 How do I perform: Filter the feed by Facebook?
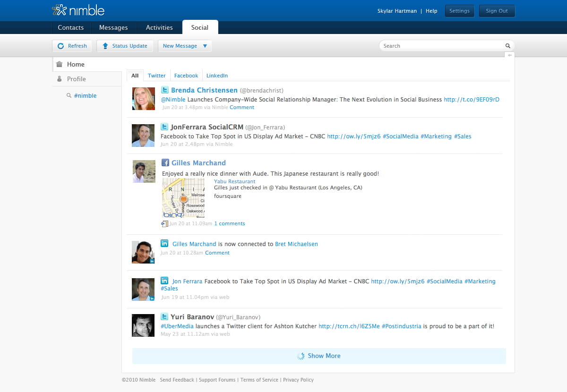(186, 76)
